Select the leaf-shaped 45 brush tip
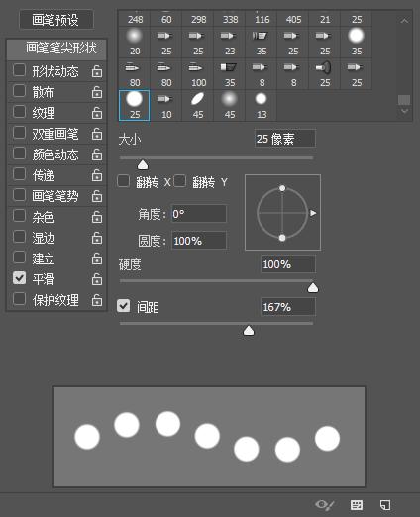The width and height of the screenshot is (420, 517). (198, 106)
